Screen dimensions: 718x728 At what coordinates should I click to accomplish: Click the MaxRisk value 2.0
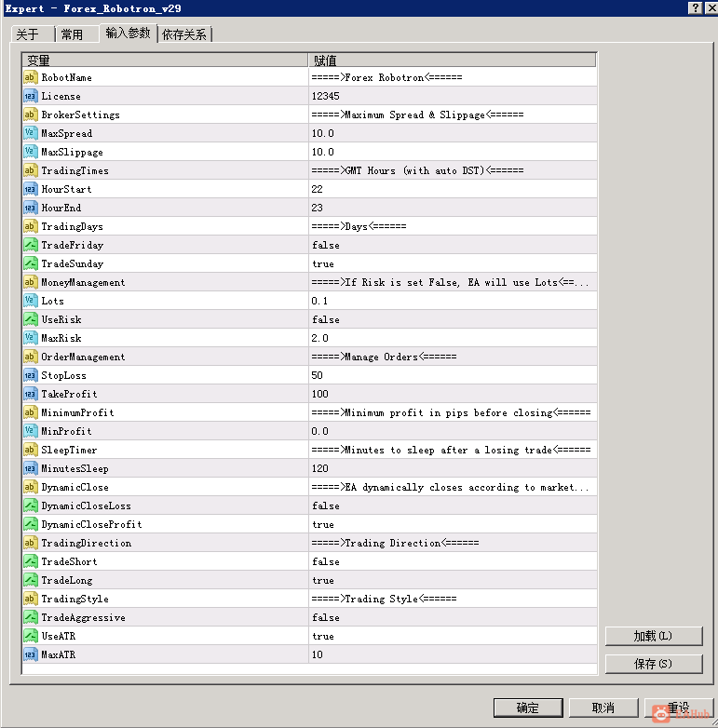click(320, 338)
